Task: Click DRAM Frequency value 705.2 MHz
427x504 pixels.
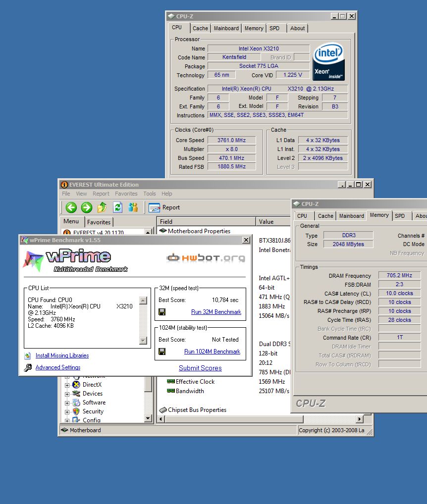Action: pyautogui.click(x=399, y=275)
